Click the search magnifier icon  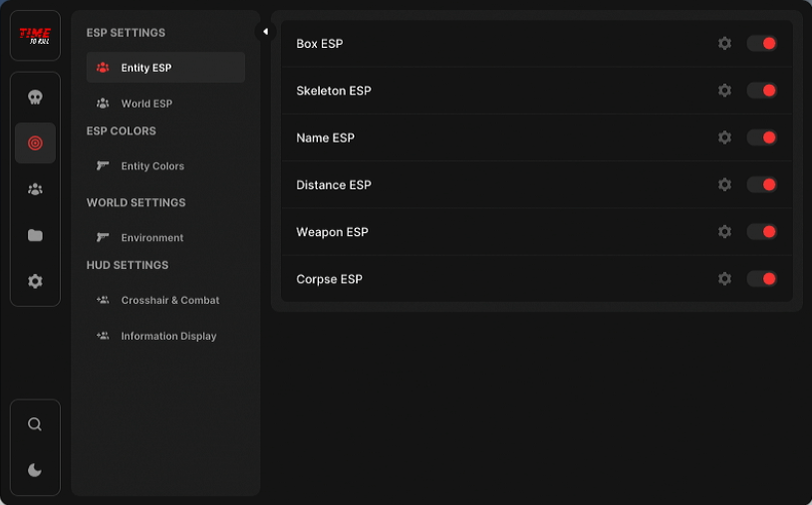[x=35, y=424]
